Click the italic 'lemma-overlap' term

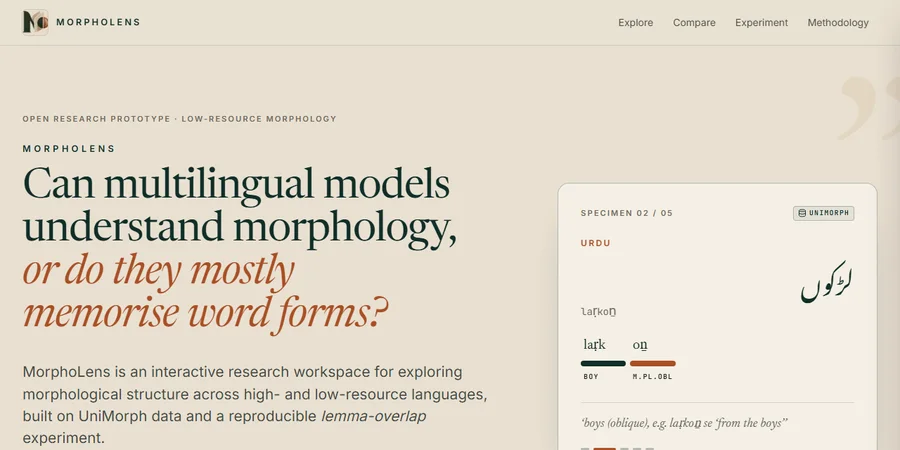(x=373, y=416)
